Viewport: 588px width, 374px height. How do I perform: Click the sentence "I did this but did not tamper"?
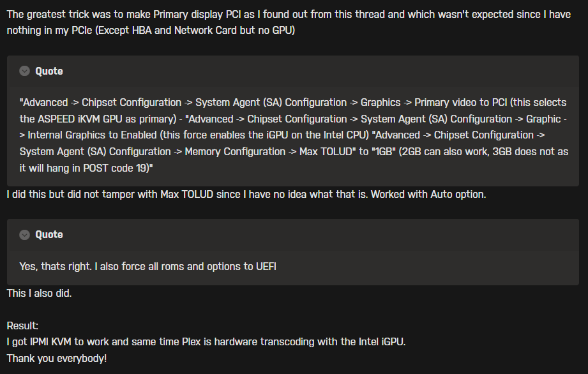point(187,195)
